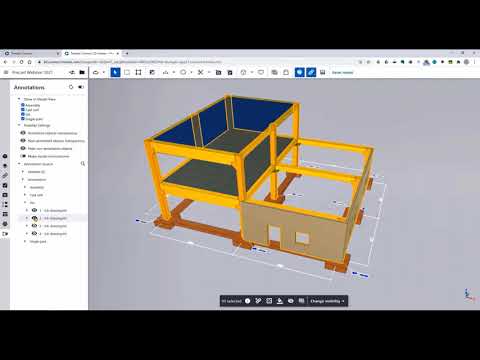Select the third Lot annotation row
The width and height of the screenshot is (480, 360).
(53, 226)
